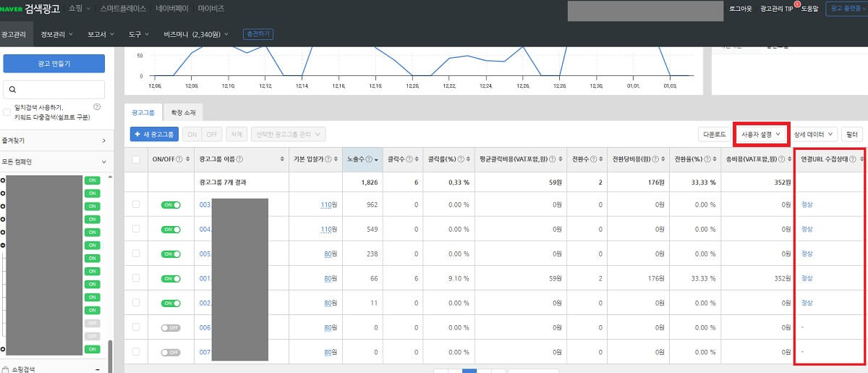Open the 선택한 광고그룹 관리 dropdown
The image size is (868, 373).
pyautogui.click(x=288, y=134)
